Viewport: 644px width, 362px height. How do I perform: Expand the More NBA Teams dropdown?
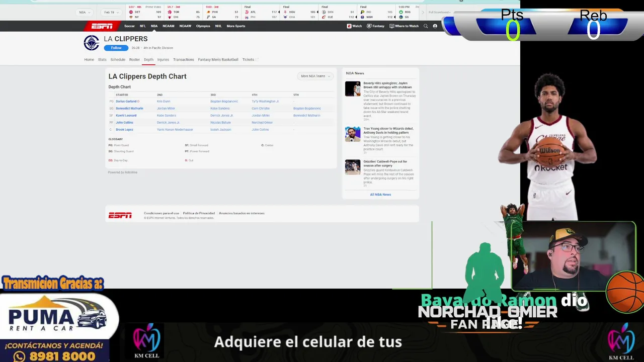(x=315, y=76)
